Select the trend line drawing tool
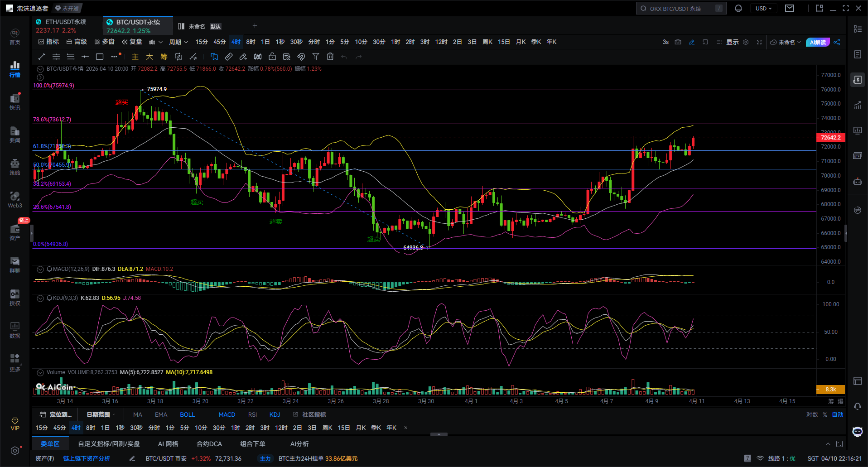Viewport: 868px width, 467px height. (42, 57)
